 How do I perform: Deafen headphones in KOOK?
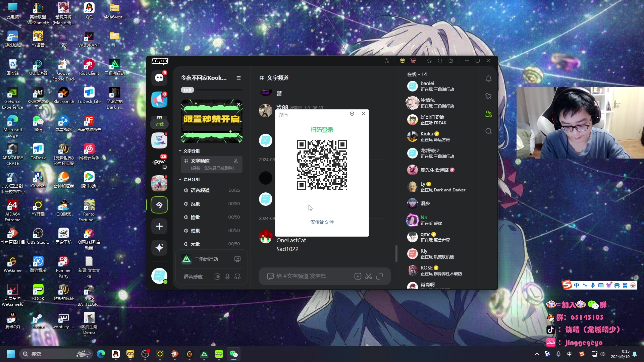point(237,277)
